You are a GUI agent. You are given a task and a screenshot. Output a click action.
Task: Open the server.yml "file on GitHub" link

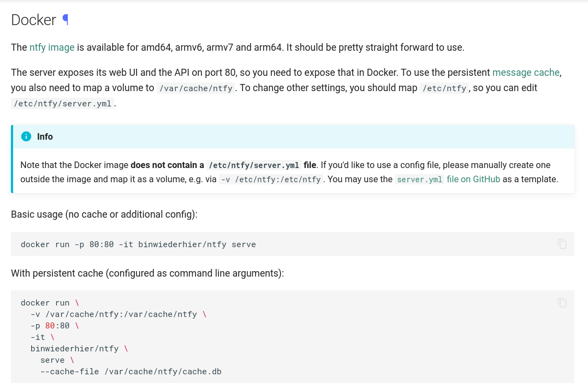click(x=473, y=179)
